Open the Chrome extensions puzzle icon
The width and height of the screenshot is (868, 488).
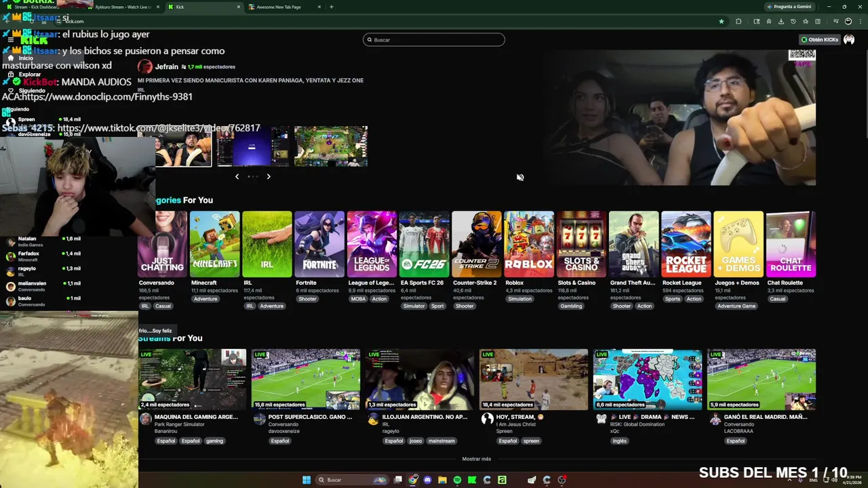pos(738,21)
